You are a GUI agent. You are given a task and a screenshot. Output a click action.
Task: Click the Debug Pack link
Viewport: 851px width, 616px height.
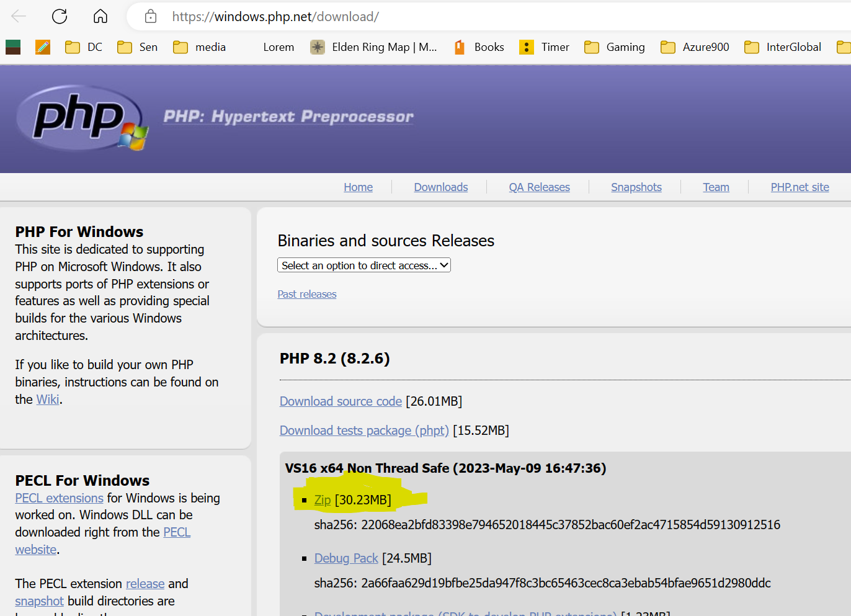345,558
